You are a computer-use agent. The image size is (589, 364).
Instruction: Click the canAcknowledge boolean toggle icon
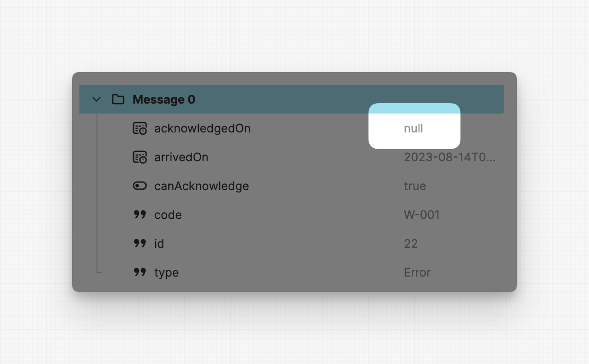140,186
